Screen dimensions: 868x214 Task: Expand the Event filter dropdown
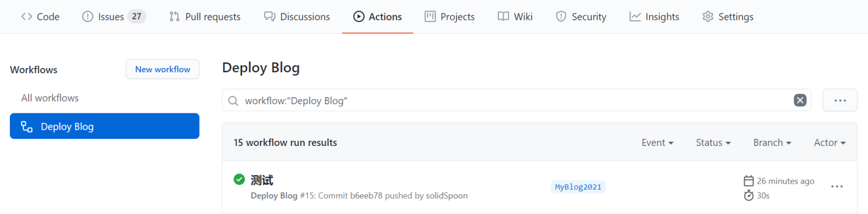pyautogui.click(x=657, y=142)
